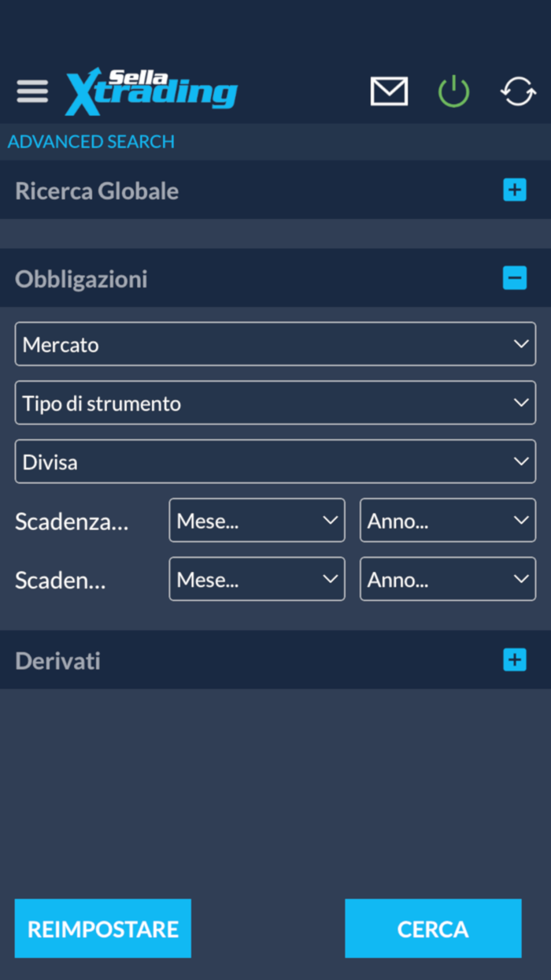Viewport: 551px width, 980px height.
Task: Open the second Anno dropdown
Action: tap(447, 579)
